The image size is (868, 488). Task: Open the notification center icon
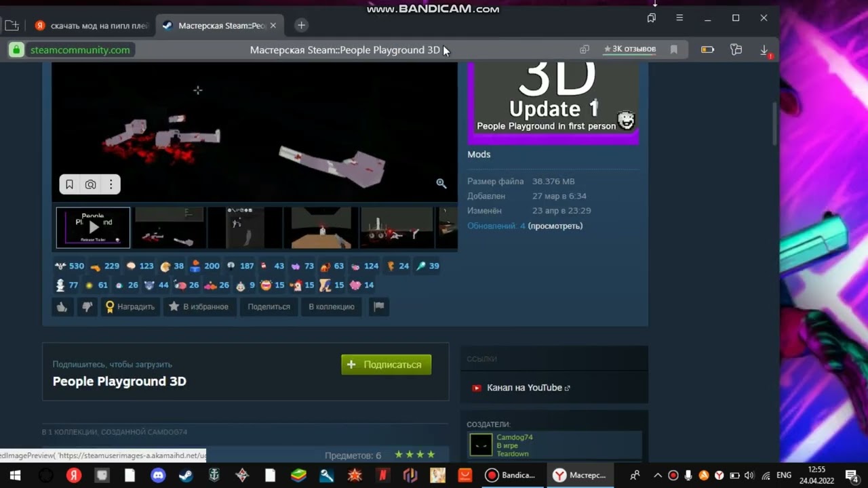[850, 475]
